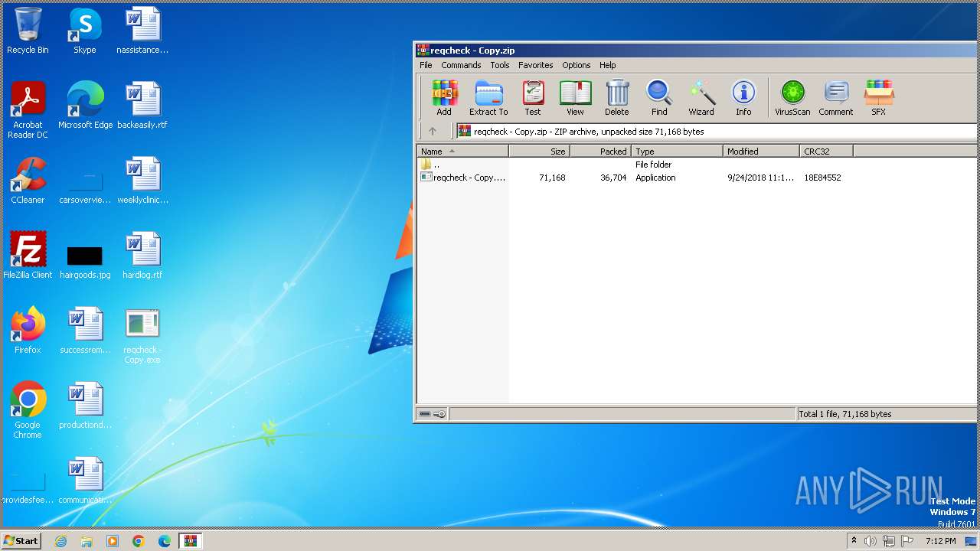Select the Skype desktop shortcut
980x551 pixels.
point(85,31)
